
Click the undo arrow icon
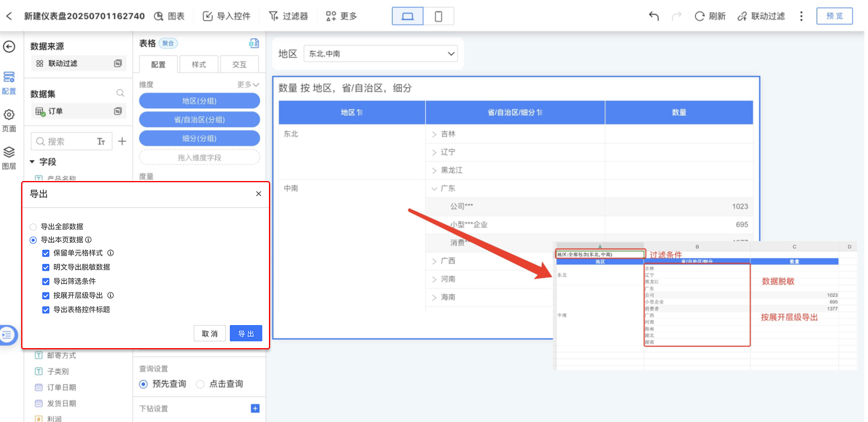(654, 16)
